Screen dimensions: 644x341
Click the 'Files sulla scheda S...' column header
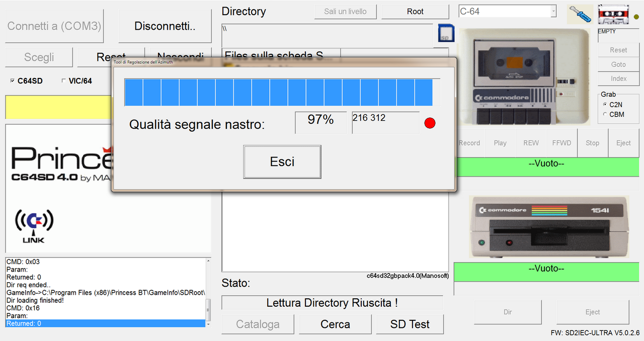[281, 54]
